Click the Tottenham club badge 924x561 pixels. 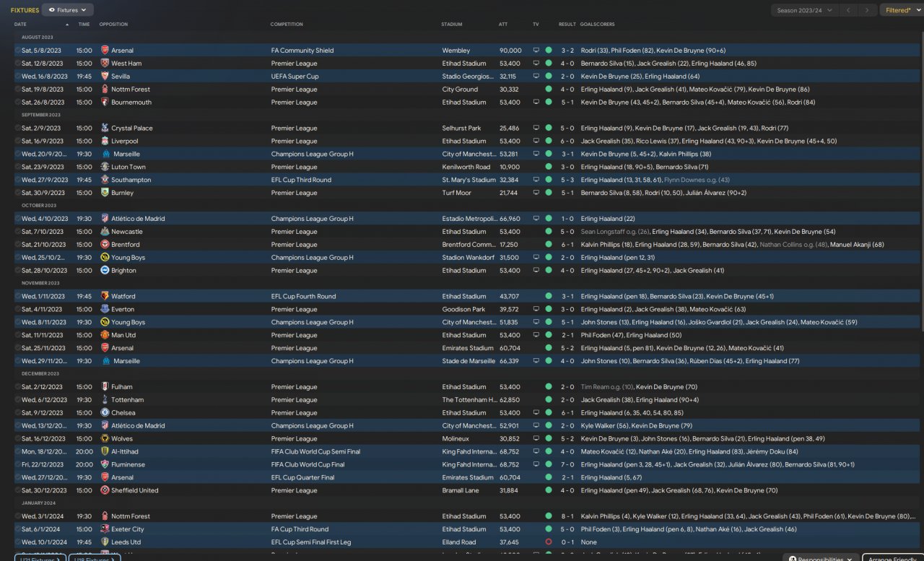105,400
